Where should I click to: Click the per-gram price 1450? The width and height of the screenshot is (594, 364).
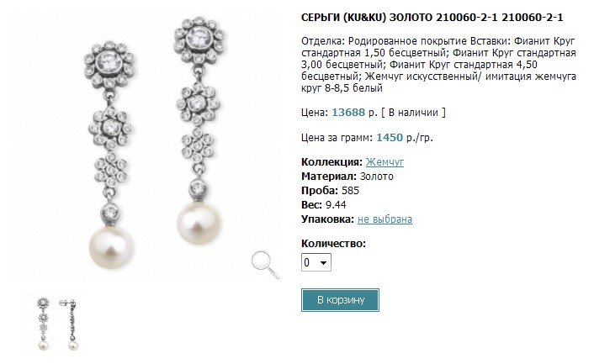click(x=390, y=137)
